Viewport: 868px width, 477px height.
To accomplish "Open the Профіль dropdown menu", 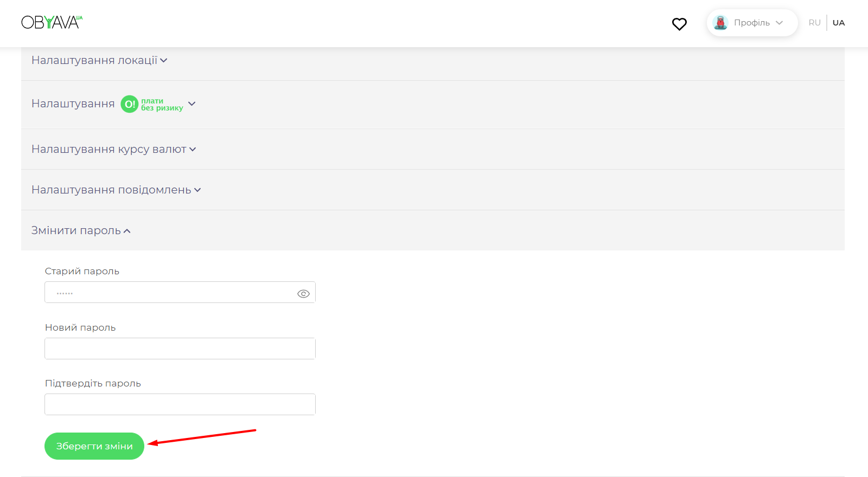I will (752, 23).
